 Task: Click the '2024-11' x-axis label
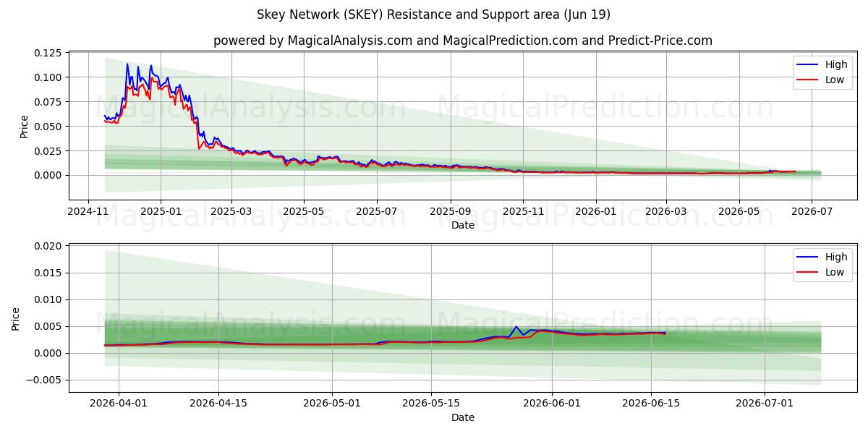(88, 211)
